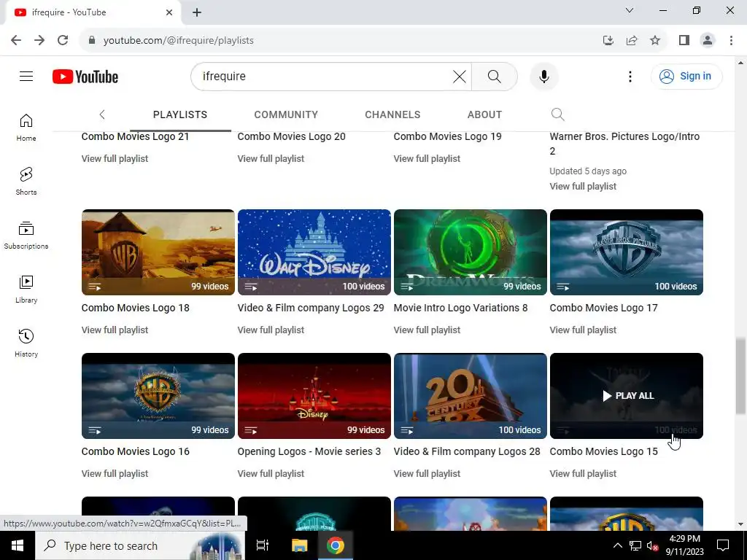Open YouTube settings three-dot menu

coord(630,76)
